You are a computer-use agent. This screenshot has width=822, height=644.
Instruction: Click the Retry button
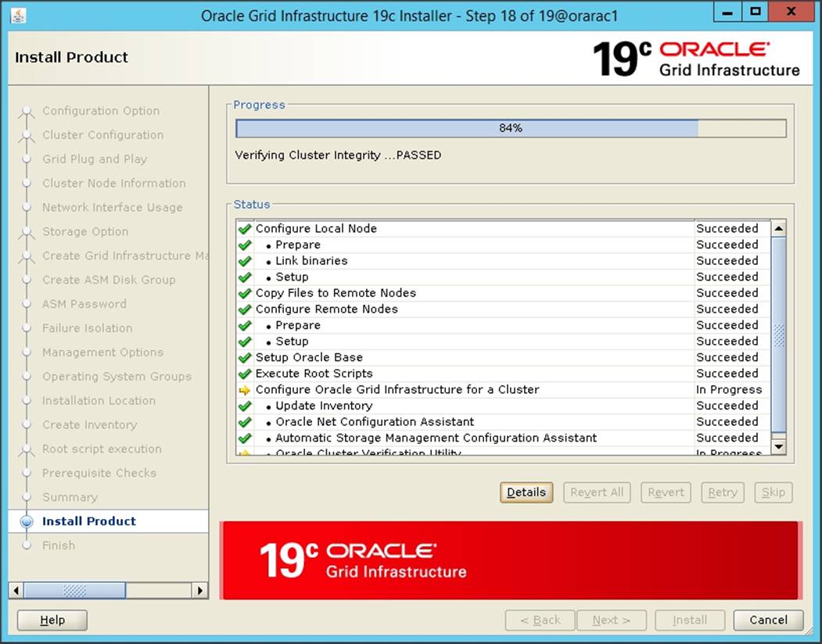[722, 492]
